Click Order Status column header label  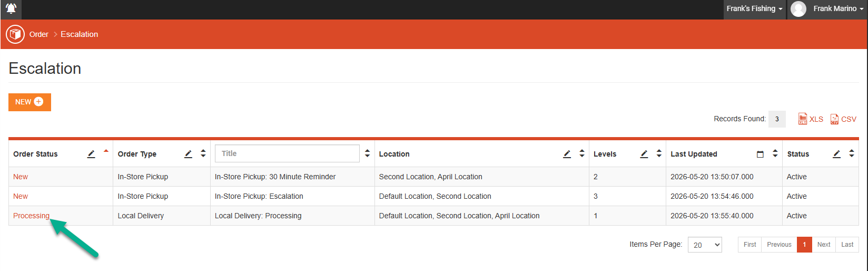pos(35,154)
